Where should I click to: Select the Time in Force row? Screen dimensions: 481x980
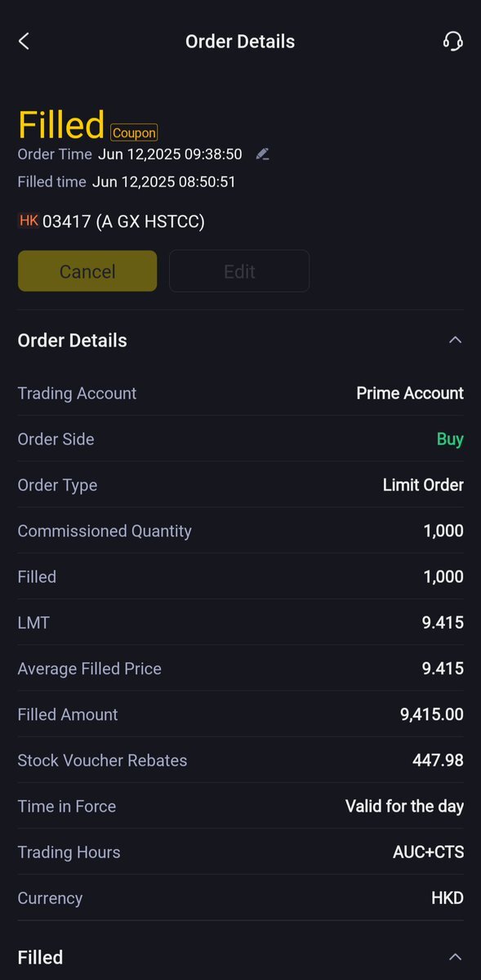(x=240, y=806)
